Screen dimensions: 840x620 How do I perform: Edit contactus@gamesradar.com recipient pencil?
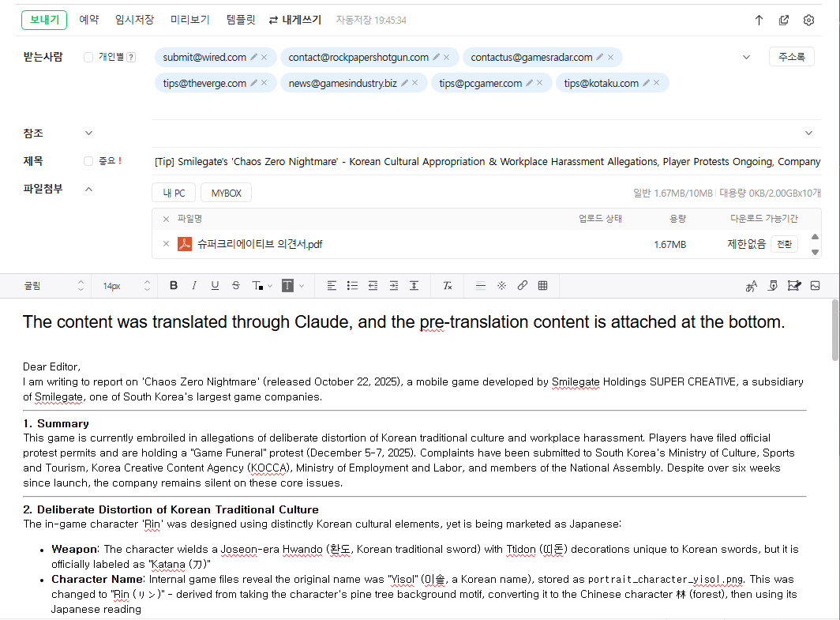(600, 57)
